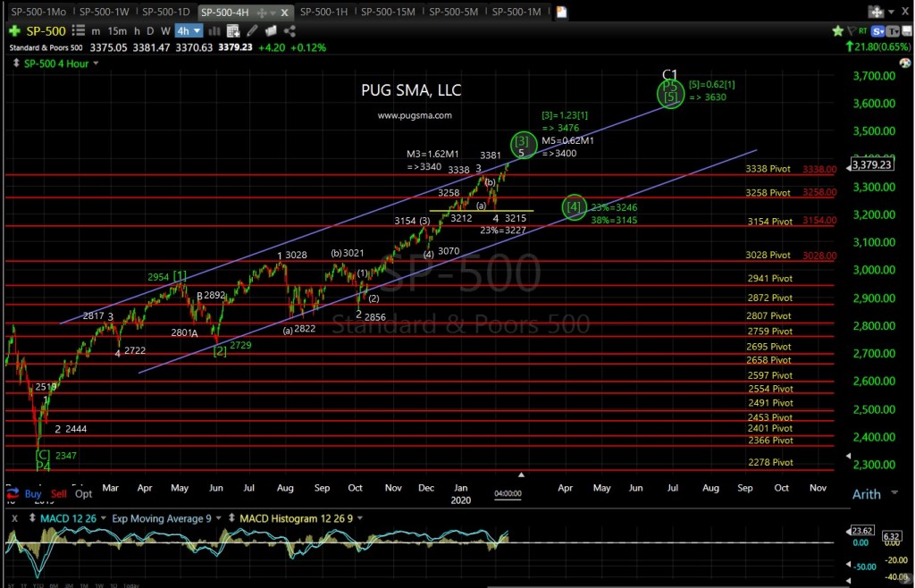Open the window options arrow top right
This screenshot has width=915, height=588.
coord(891,12)
